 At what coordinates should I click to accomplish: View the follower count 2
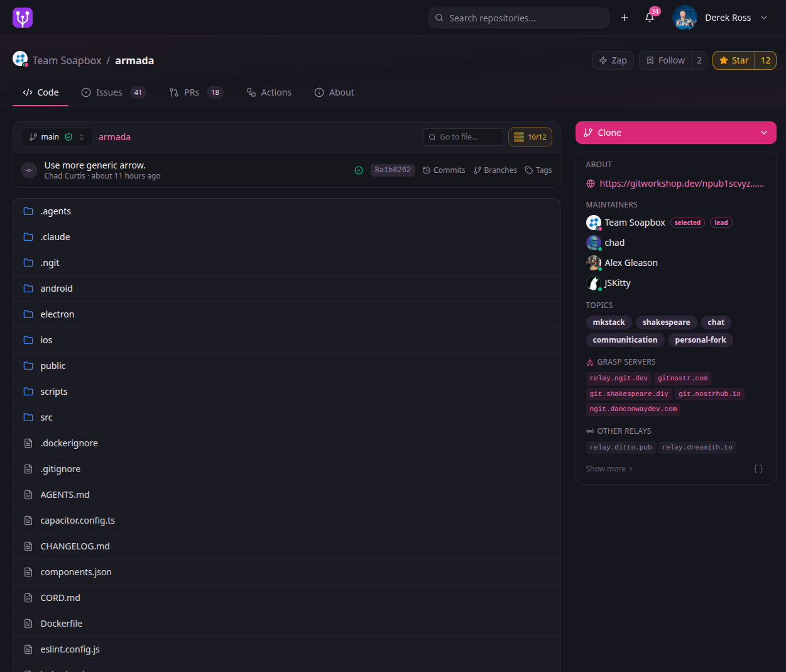pyautogui.click(x=699, y=60)
